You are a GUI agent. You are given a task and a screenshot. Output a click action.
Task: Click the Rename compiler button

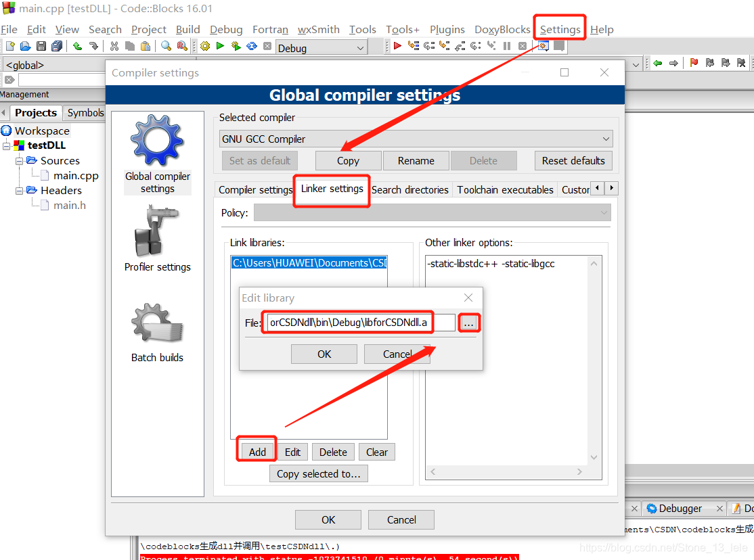(x=416, y=160)
